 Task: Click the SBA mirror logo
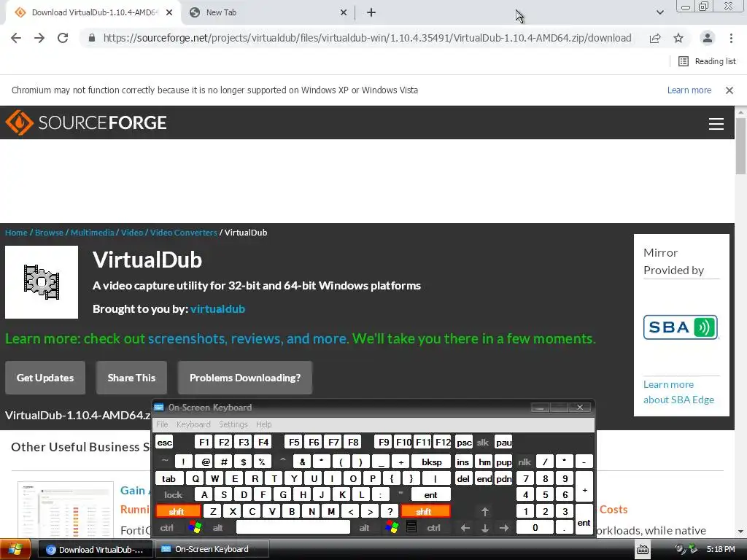(681, 327)
